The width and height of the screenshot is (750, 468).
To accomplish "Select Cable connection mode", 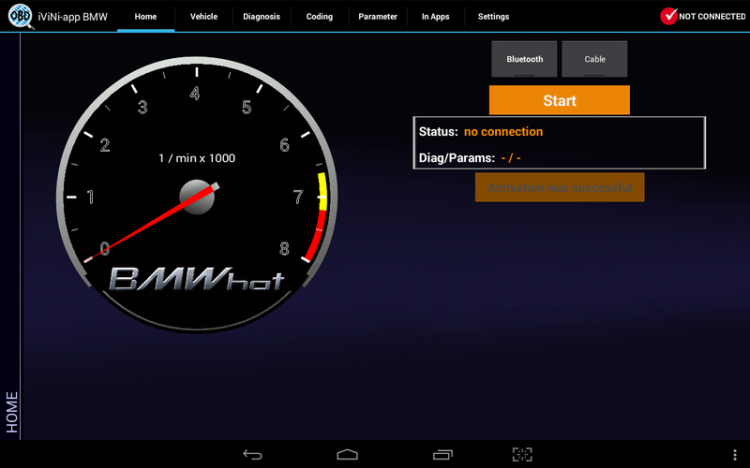I will tap(595, 59).
